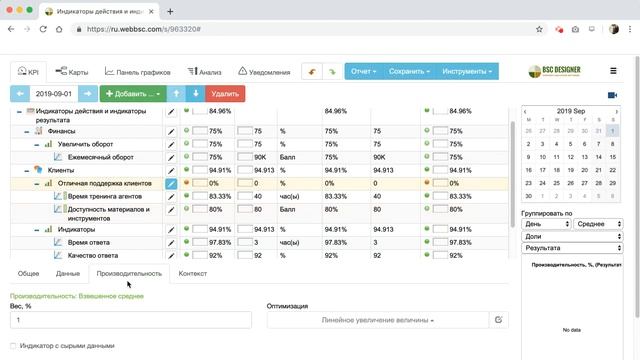Select the Общее tab
The image size is (640, 360).
[29, 273]
